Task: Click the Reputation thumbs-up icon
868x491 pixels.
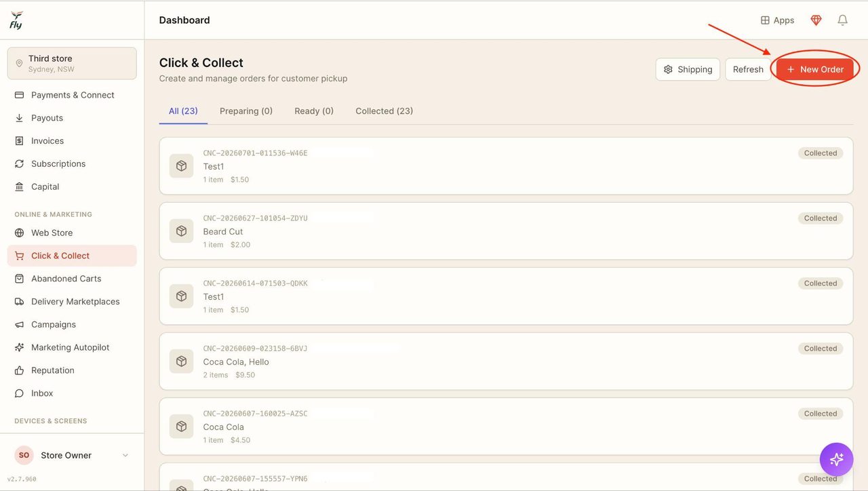Action: click(x=19, y=371)
